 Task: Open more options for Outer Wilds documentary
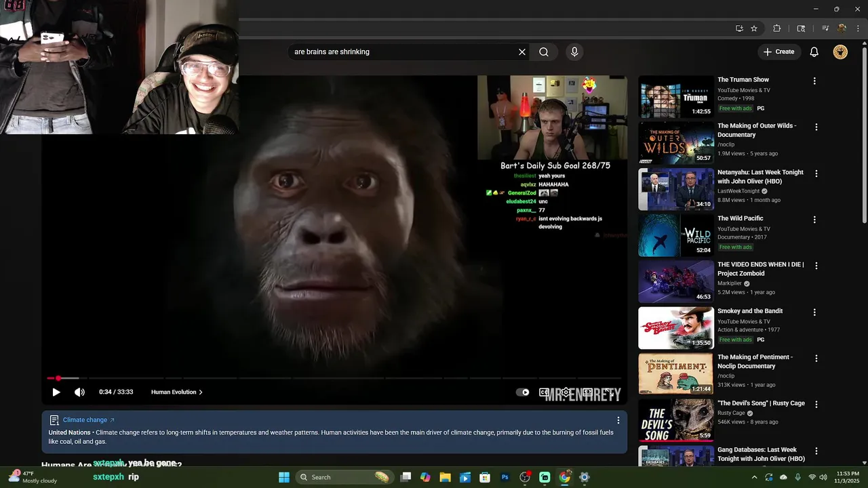coord(816,127)
